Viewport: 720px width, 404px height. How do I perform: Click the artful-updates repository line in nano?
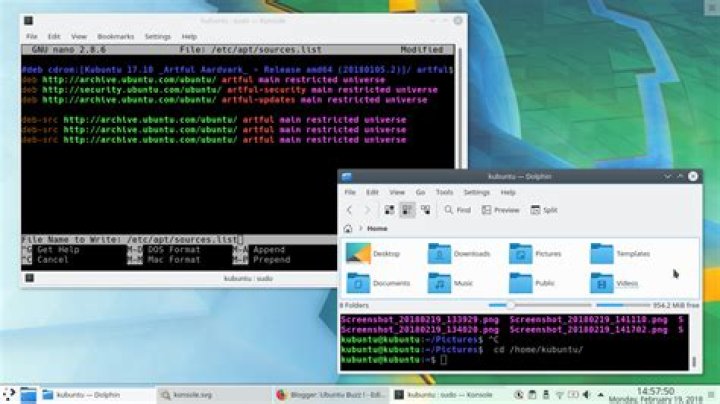pyautogui.click(x=225, y=100)
